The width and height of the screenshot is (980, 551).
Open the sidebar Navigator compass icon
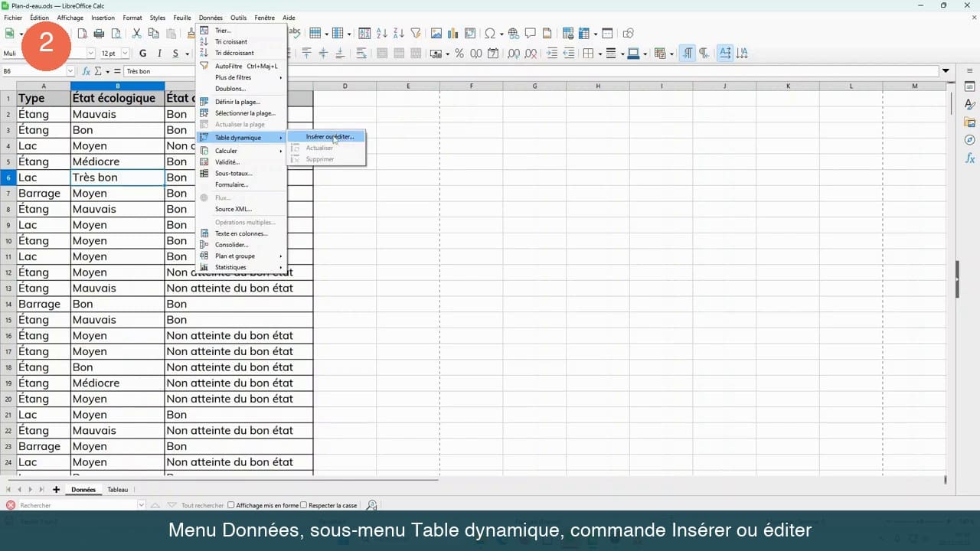969,140
